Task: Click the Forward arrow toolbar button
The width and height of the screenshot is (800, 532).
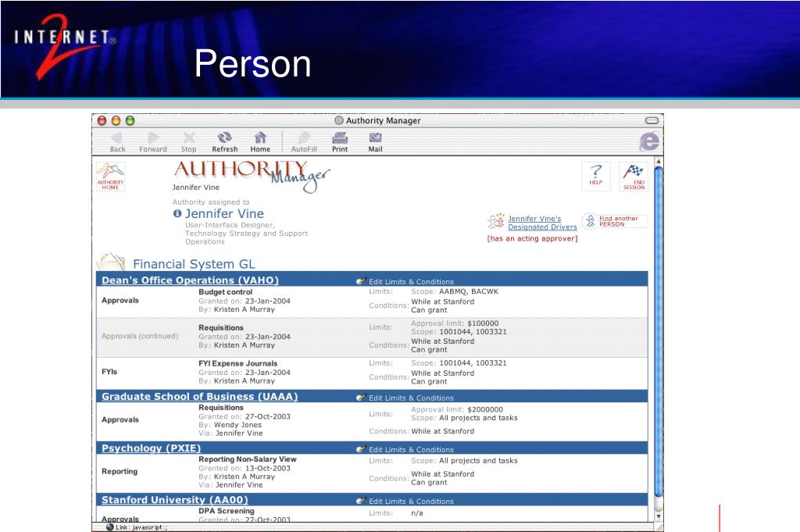Action: 153,142
